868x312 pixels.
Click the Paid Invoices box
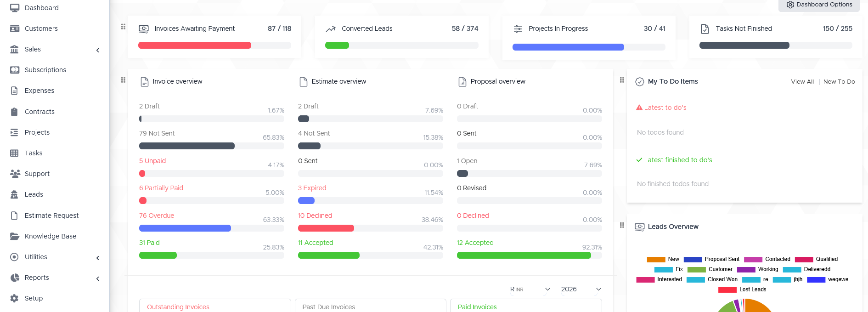(x=526, y=306)
